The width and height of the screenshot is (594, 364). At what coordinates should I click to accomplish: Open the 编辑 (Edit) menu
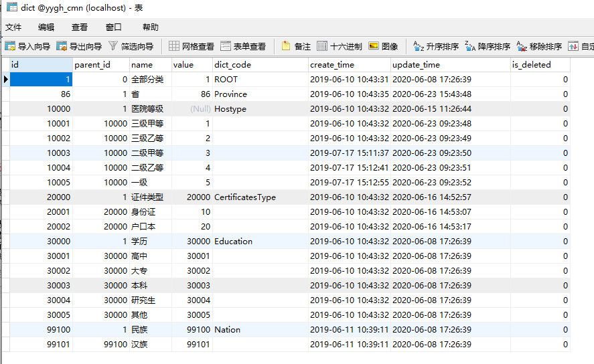tap(46, 27)
